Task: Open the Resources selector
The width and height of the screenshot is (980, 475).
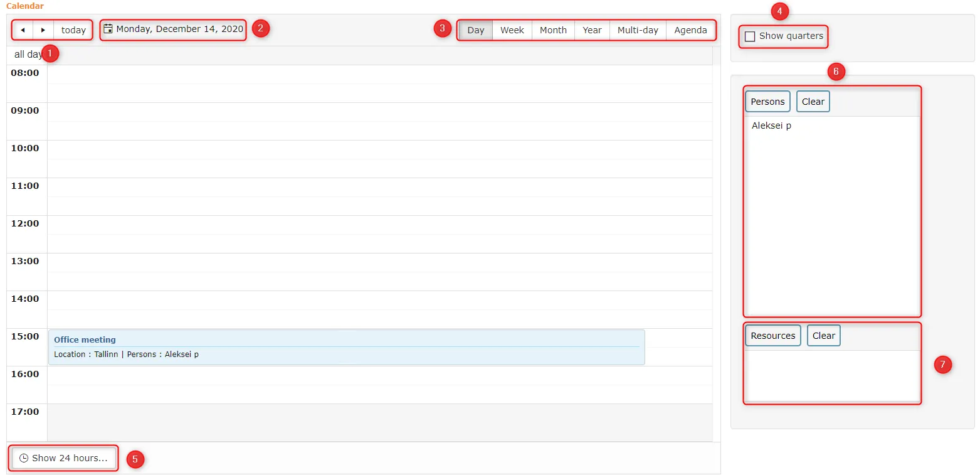Action: point(773,336)
